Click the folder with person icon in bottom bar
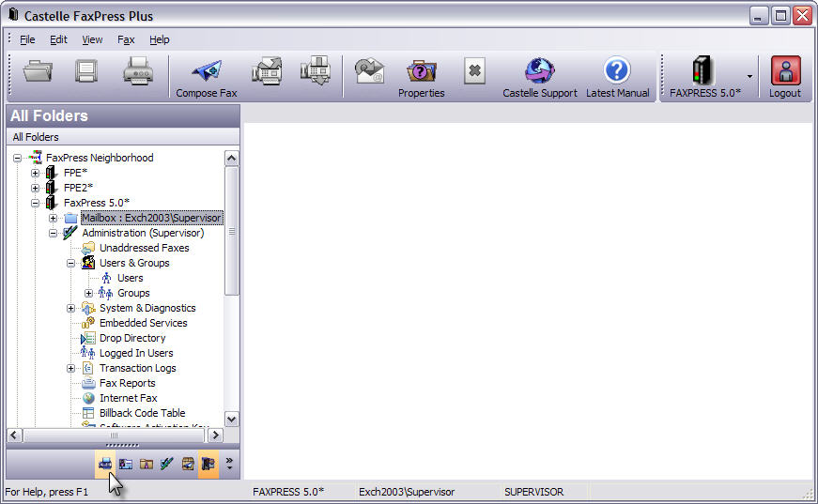Screen dimensions: 818x504 [x=147, y=464]
